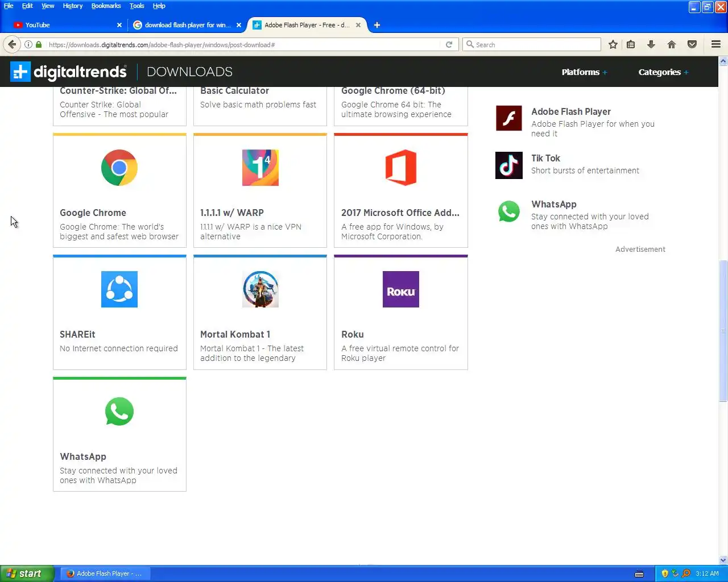Click the DOWNLOADS header link

(x=189, y=72)
